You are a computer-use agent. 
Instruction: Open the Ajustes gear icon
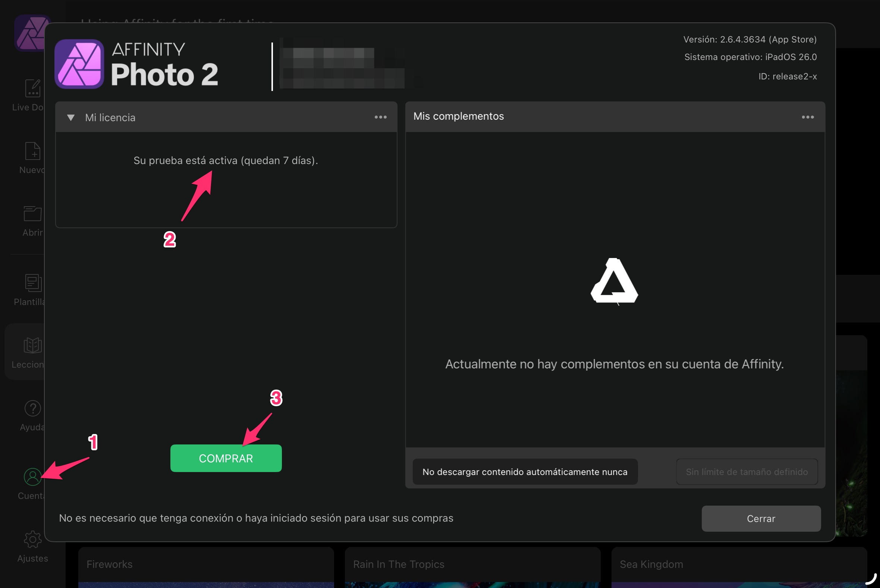32,540
